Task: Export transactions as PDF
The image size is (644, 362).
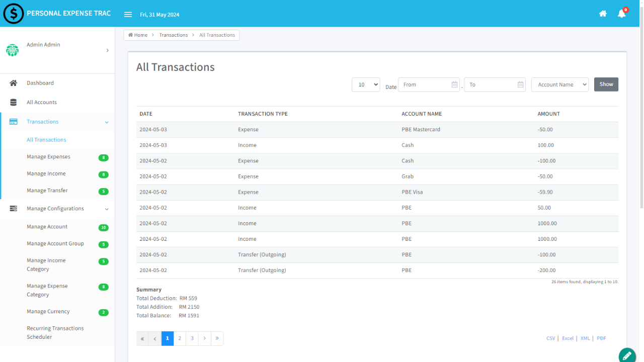Action: point(601,338)
